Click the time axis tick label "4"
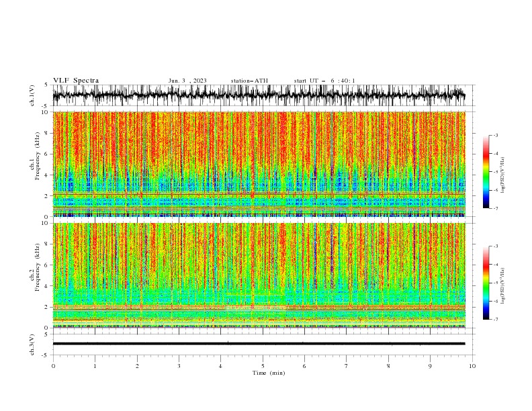The image size is (532, 411). point(220,366)
